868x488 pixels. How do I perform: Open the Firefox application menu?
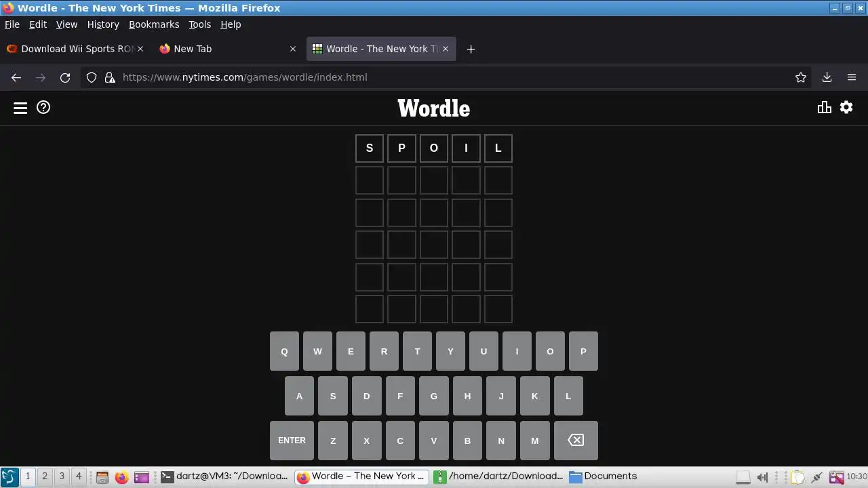852,77
